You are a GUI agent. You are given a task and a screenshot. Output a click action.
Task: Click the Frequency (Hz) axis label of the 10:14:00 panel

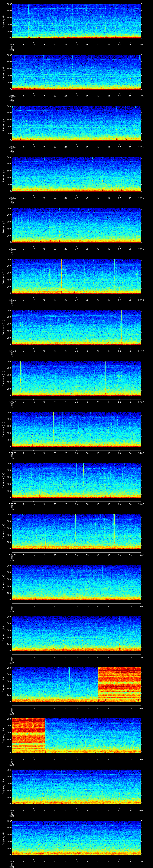pyautogui.click(x=3, y=21)
